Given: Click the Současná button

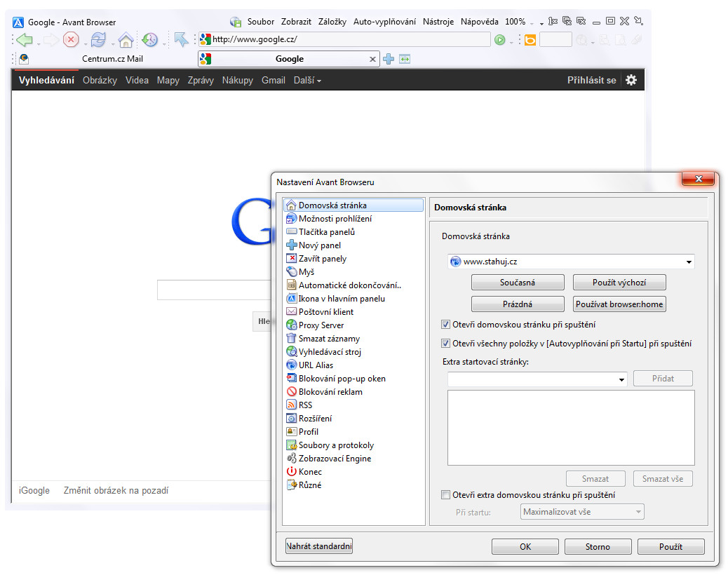Looking at the screenshot, I should click(518, 283).
